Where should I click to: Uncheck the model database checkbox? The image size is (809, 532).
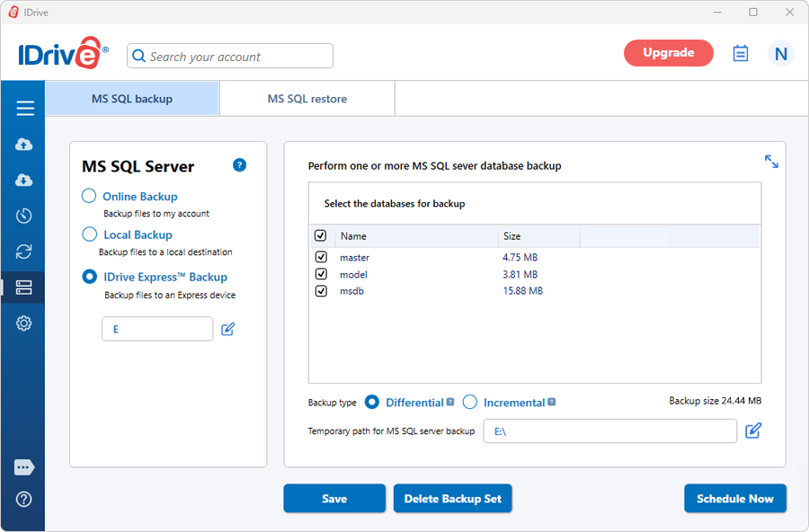[x=321, y=274]
